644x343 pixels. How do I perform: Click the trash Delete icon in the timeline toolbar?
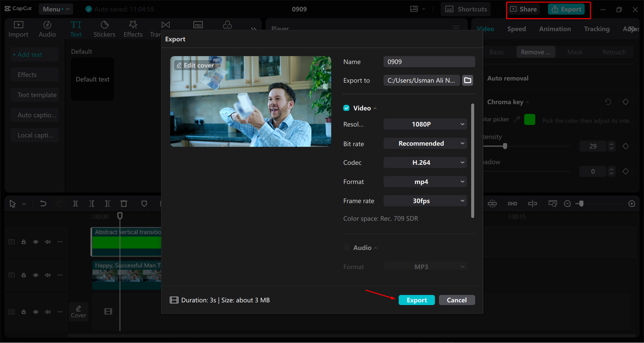(124, 203)
